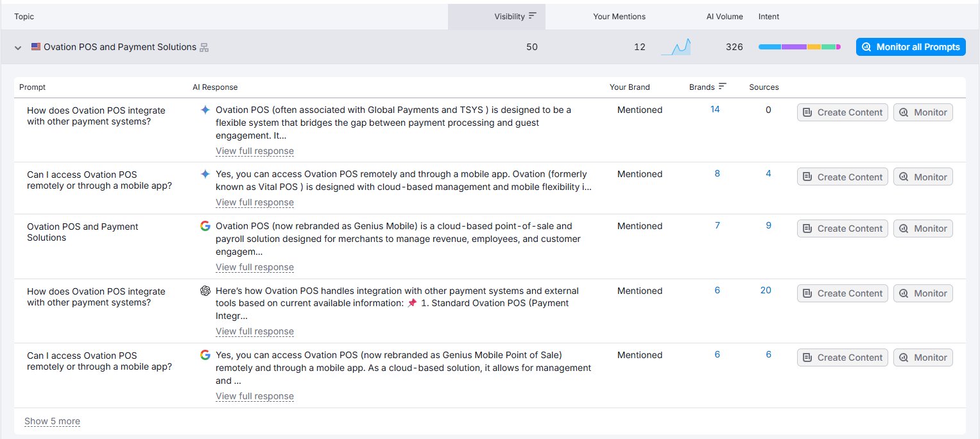This screenshot has width=980, height=439.
Task: Click Monitor for the 7-brands prompt
Action: click(923, 228)
